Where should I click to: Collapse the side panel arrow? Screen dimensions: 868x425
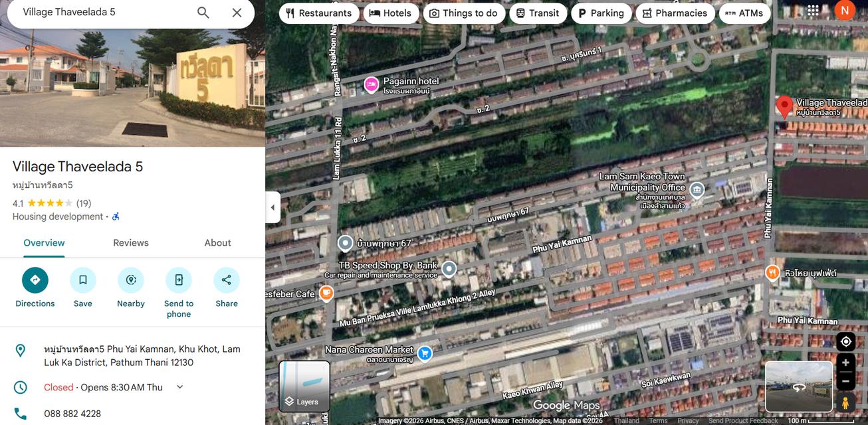272,207
